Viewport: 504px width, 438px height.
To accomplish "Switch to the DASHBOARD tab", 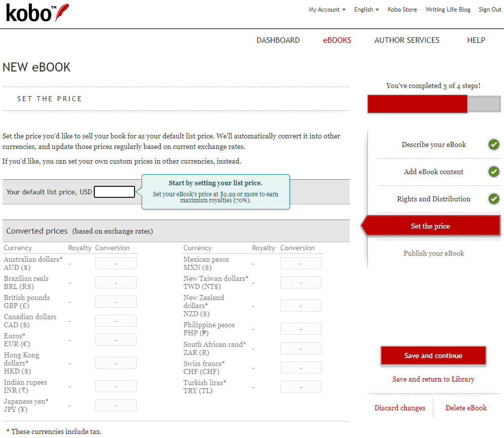I will pyautogui.click(x=278, y=40).
